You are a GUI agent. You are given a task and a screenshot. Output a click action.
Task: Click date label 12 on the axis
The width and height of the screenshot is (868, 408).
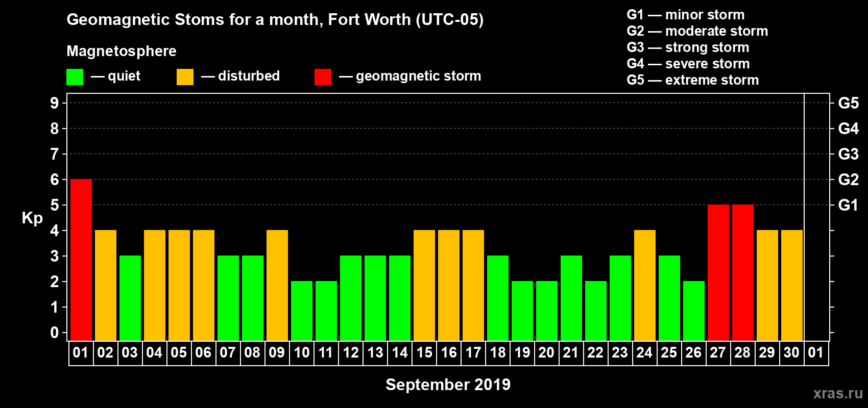pyautogui.click(x=351, y=353)
